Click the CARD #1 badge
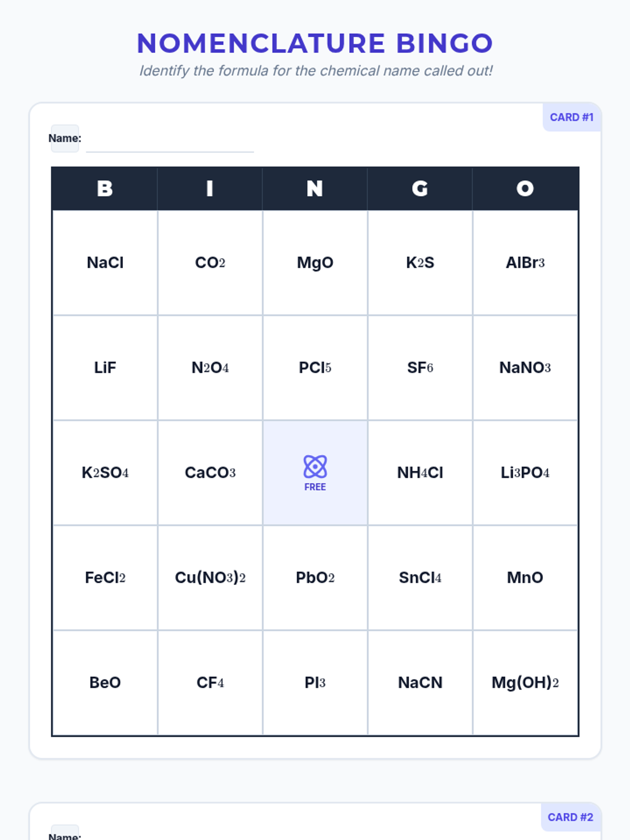The width and height of the screenshot is (630, 840). [571, 117]
